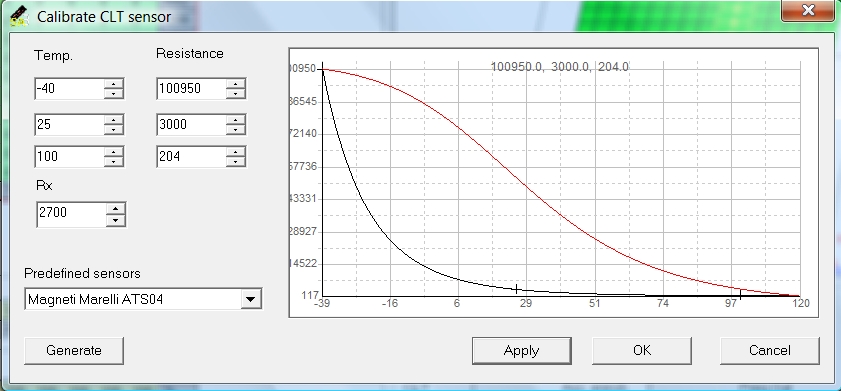Click the Apply button
The image size is (841, 391).
[521, 351]
